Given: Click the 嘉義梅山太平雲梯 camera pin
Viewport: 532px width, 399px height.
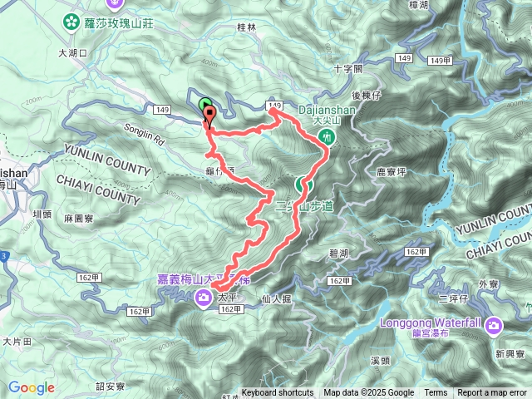Looking at the screenshot, I should click(203, 298).
